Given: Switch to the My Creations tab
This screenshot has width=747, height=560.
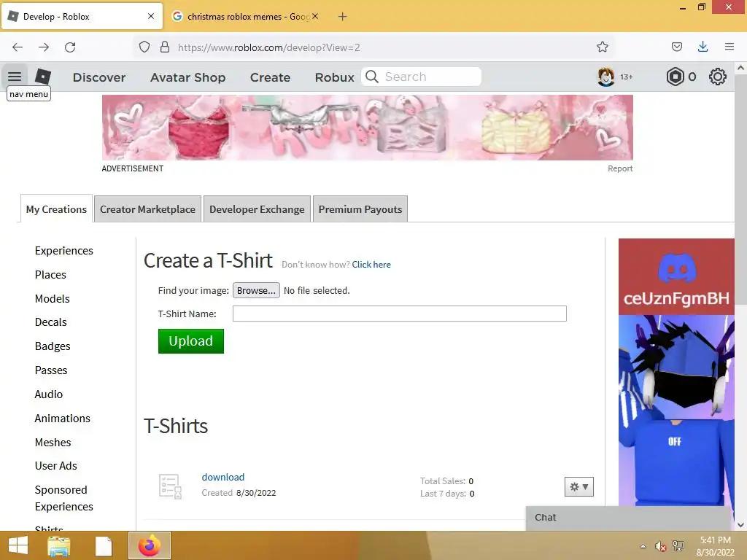Looking at the screenshot, I should tap(56, 209).
